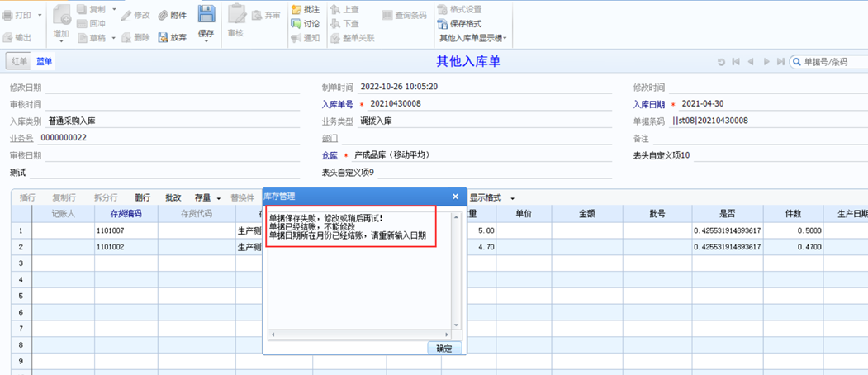The height and width of the screenshot is (375, 868).
Task: Click 批改 in grid toolbar
Action: pos(173,197)
